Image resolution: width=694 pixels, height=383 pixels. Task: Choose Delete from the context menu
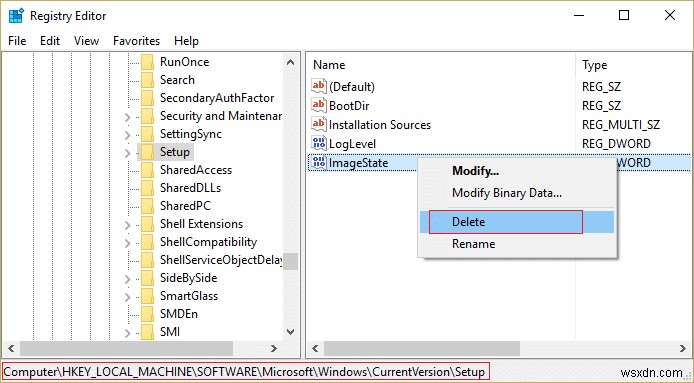tap(517, 222)
